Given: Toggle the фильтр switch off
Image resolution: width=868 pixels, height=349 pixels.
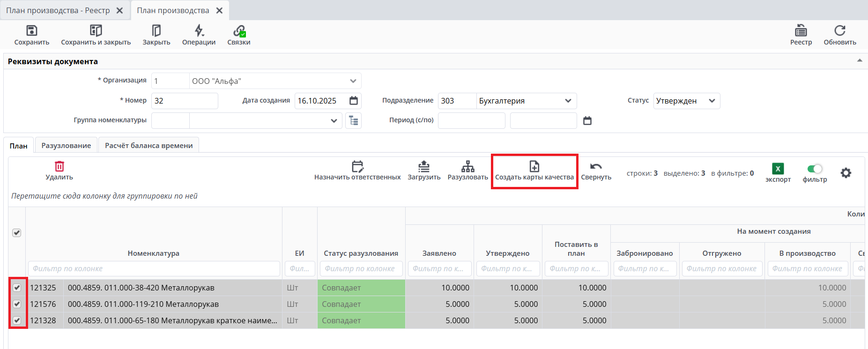Looking at the screenshot, I should click(x=815, y=169).
